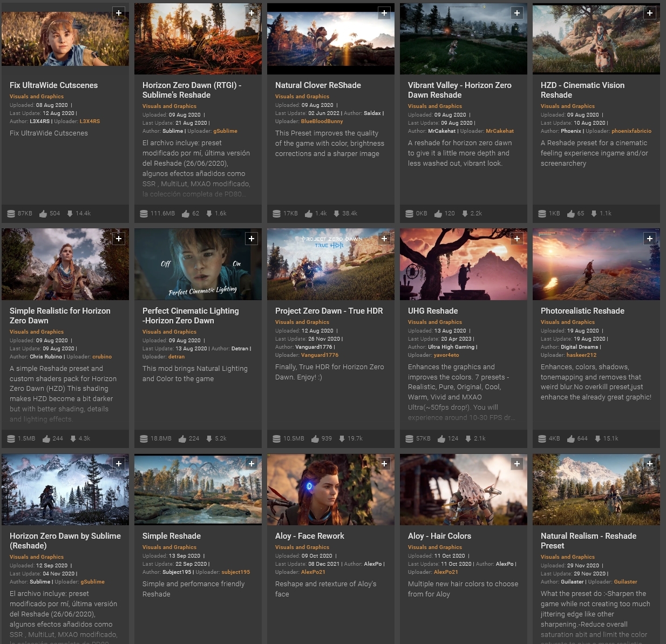Click plus icon on UHG Reshade card
This screenshot has width=666, height=644.
click(x=517, y=239)
